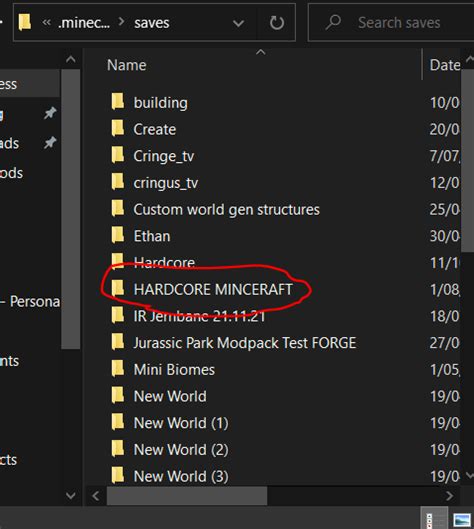
Task: Click the search magnifier icon
Action: coord(333,23)
